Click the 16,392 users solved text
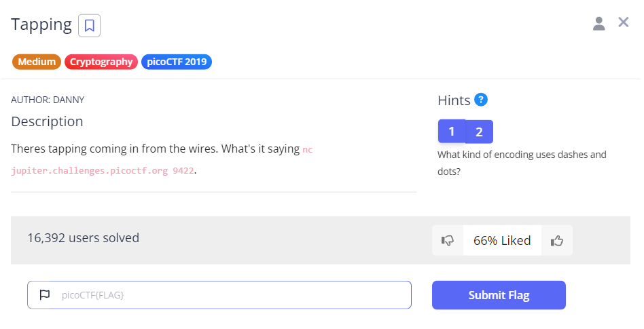644x329 pixels. point(83,237)
